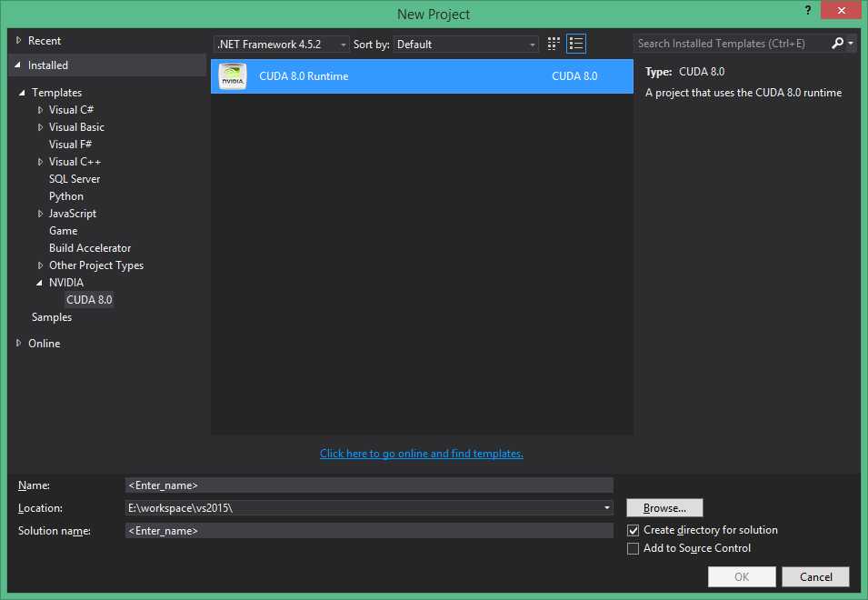Select SQL Server templates

[75, 179]
